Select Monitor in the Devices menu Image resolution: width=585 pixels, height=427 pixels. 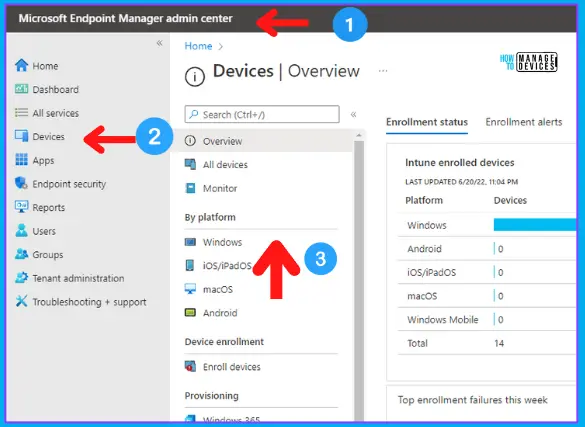220,188
